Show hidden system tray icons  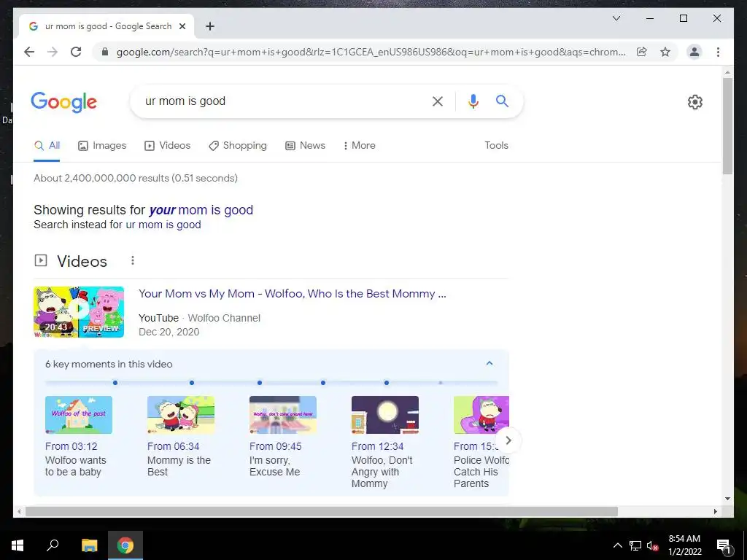617,545
